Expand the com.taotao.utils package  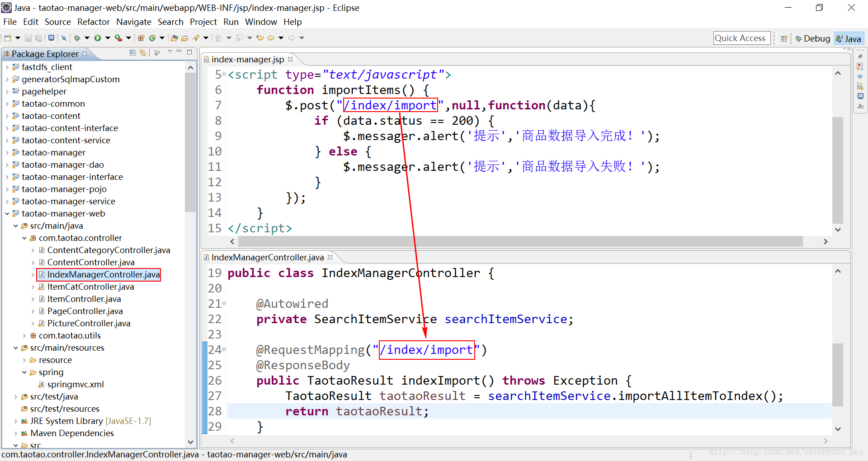click(24, 335)
